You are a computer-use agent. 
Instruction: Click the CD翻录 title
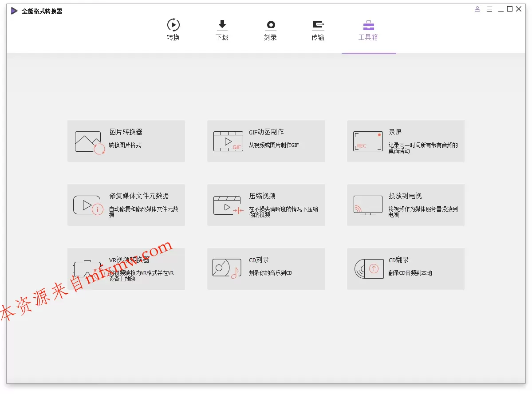coord(398,260)
